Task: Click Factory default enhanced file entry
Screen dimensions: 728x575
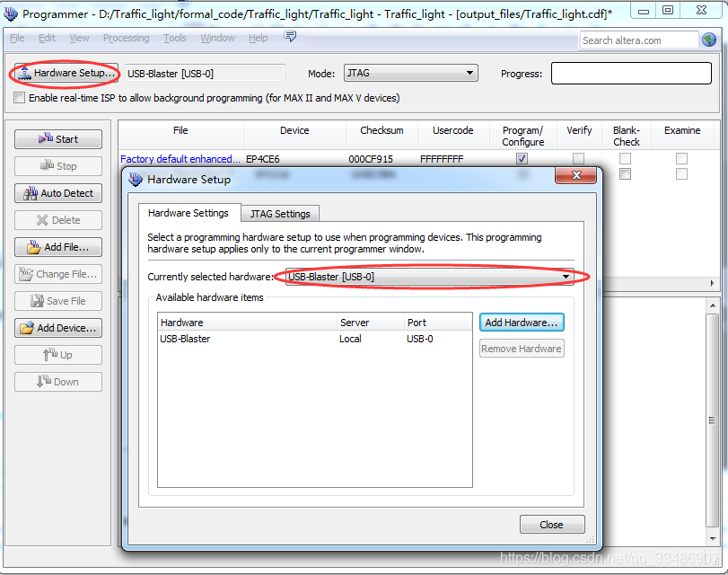Action: click(x=180, y=159)
